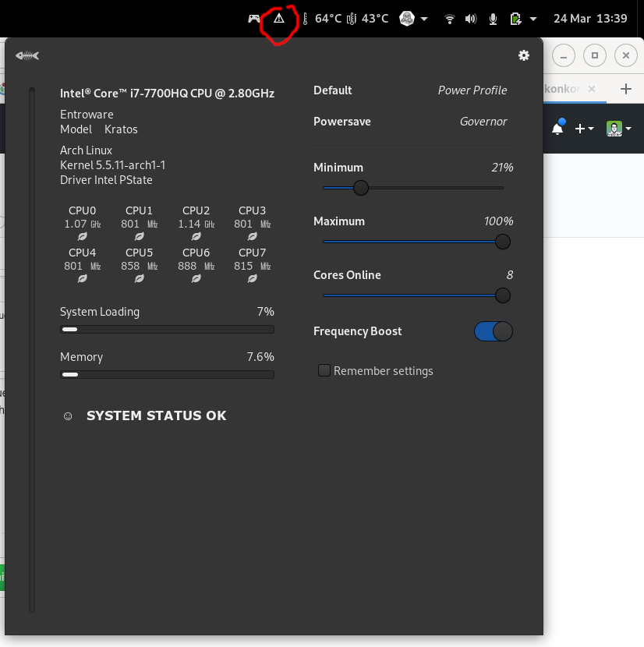644x647 pixels.
Task: Click the CPU2 1.14 GHz reading
Action: [x=196, y=224]
